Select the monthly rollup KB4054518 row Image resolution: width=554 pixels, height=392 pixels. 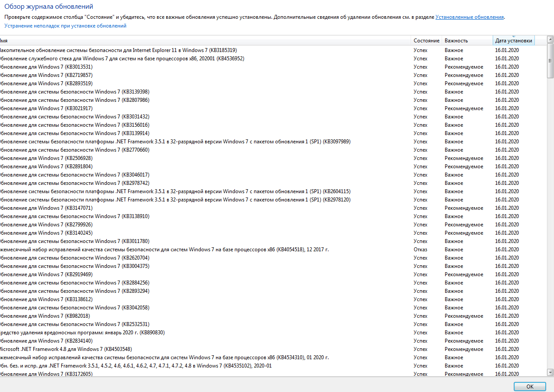273,250
